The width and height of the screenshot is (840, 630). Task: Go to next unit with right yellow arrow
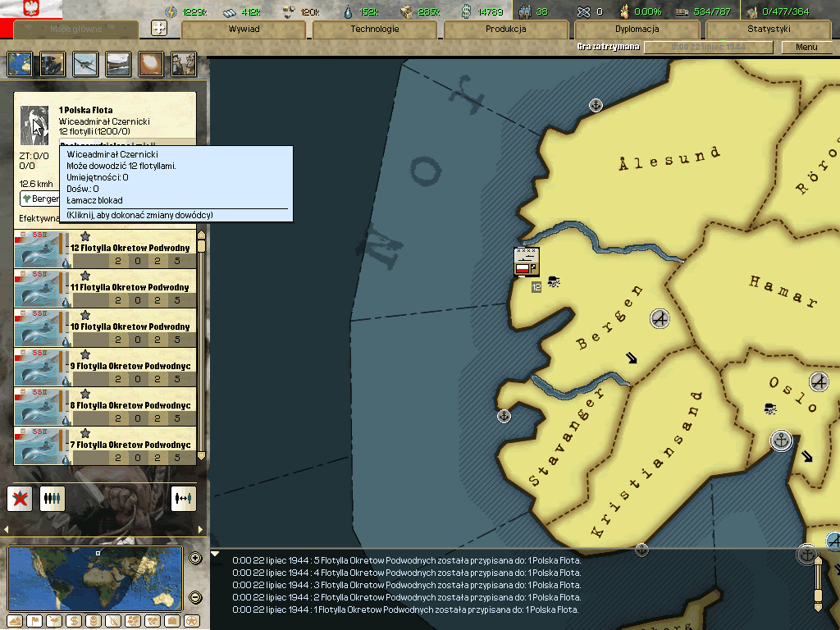click(200, 529)
